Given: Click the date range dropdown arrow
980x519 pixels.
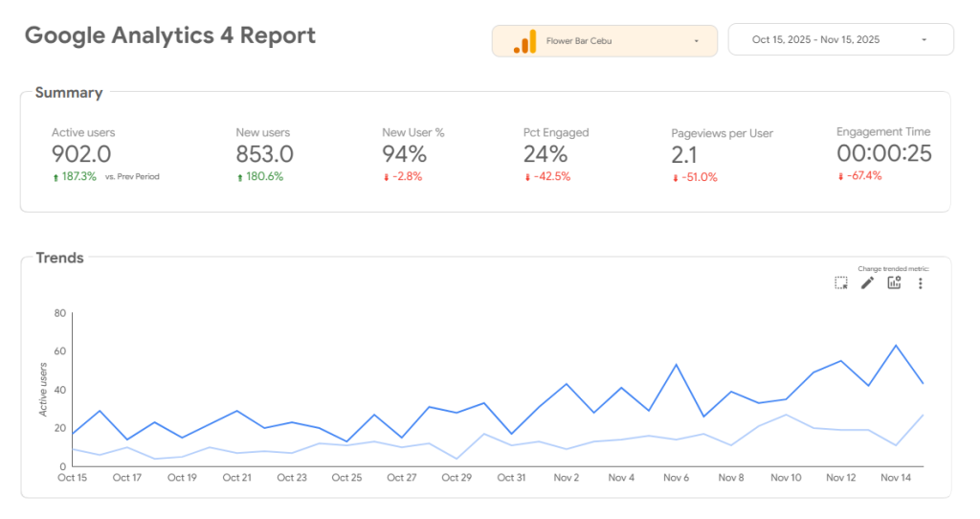Looking at the screenshot, I should 924,40.
